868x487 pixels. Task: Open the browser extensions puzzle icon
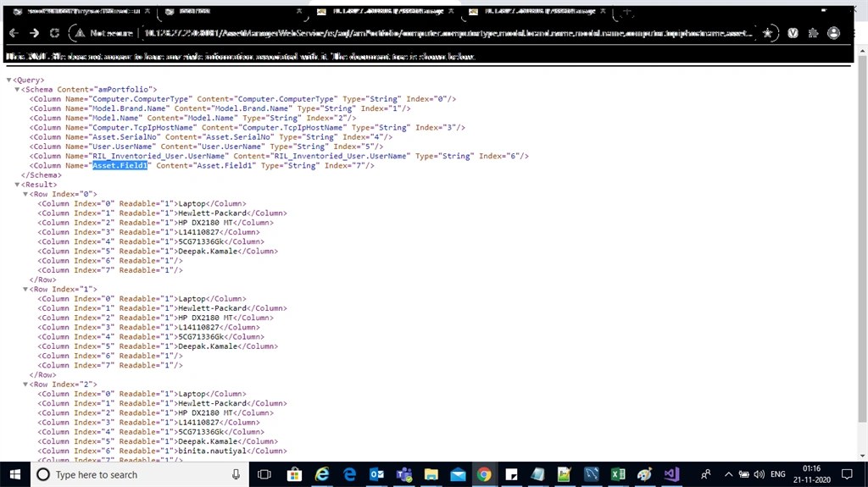(813, 33)
